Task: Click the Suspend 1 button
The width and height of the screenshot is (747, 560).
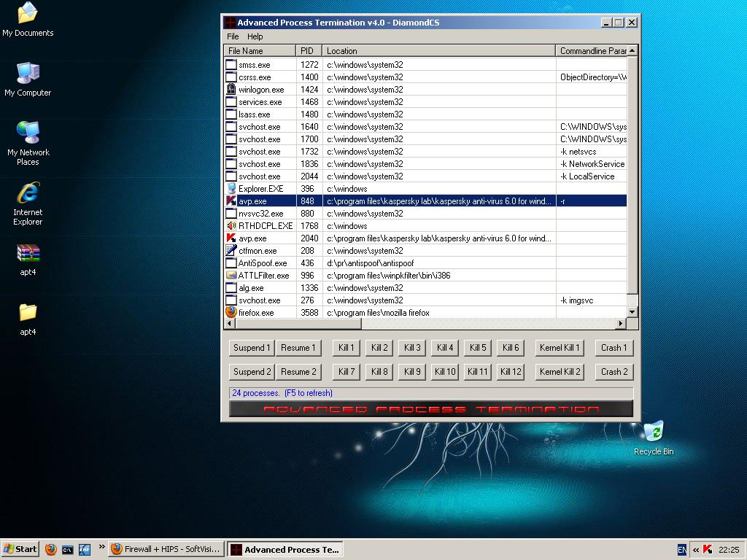Action: (x=252, y=348)
